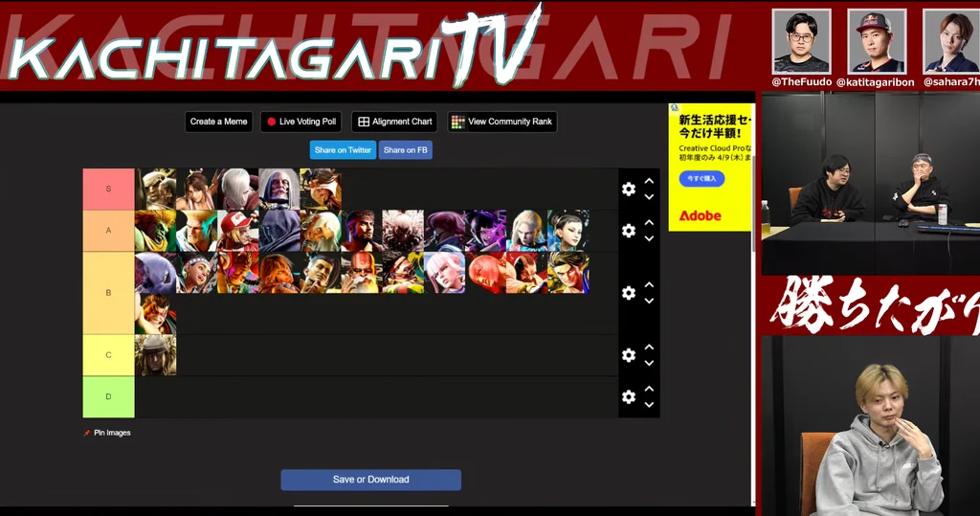Select the red-cap Terry portrait in A tier
980x516 pixels.
[238, 231]
